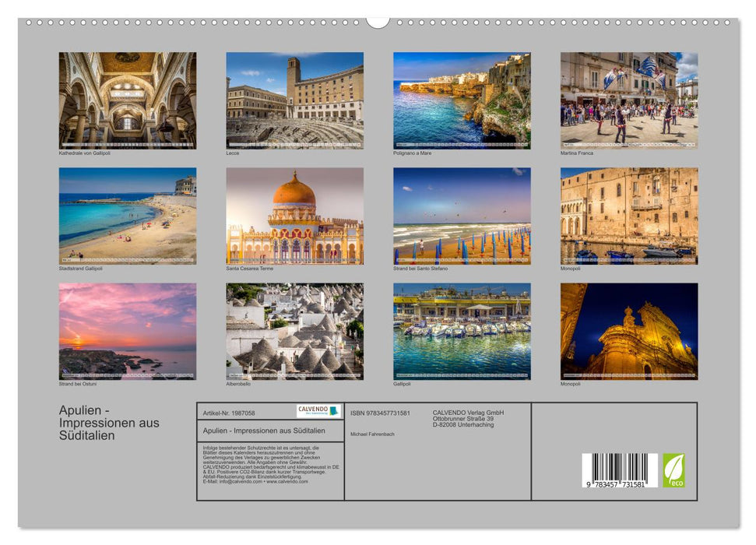Viewport: 756px width, 545px height.
Task: Select the Martina Franca street scene
Action: 626,100
